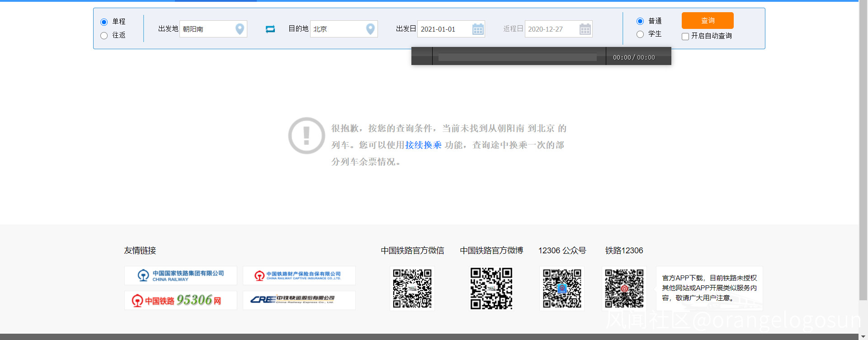Select the 普通 regular ticket option
The height and width of the screenshot is (340, 868).
pos(640,21)
